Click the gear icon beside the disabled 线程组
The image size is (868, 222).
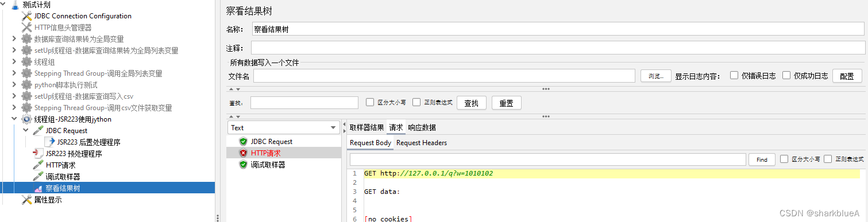pos(26,62)
